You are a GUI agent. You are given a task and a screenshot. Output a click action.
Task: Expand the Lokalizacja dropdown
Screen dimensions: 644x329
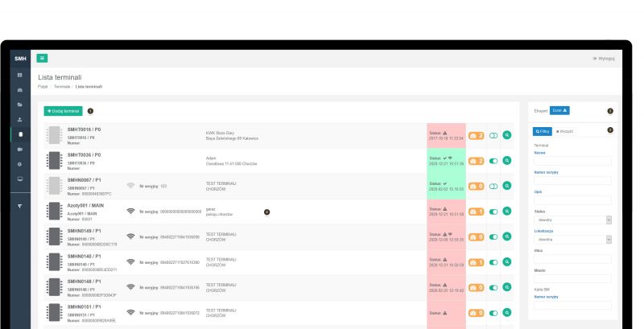pyautogui.click(x=572, y=239)
